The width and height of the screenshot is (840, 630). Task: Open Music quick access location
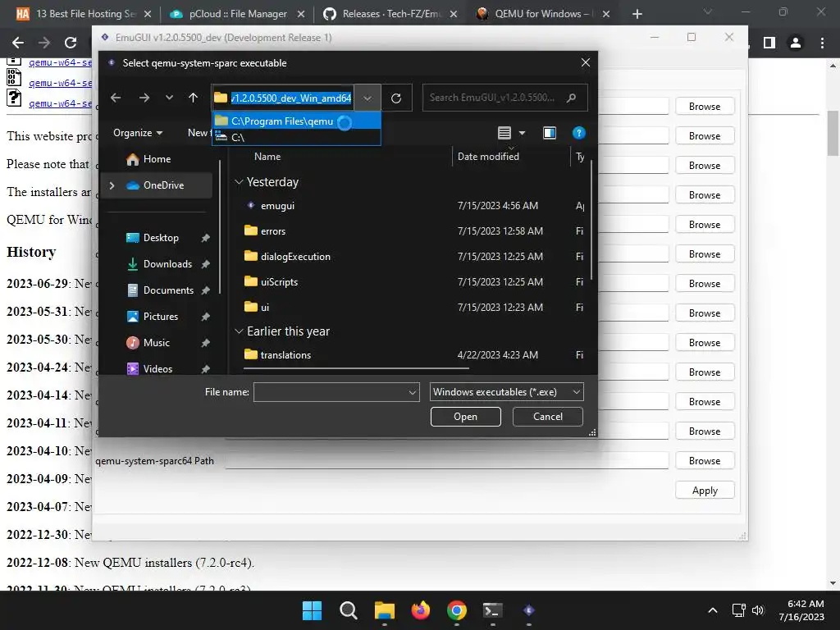(156, 343)
